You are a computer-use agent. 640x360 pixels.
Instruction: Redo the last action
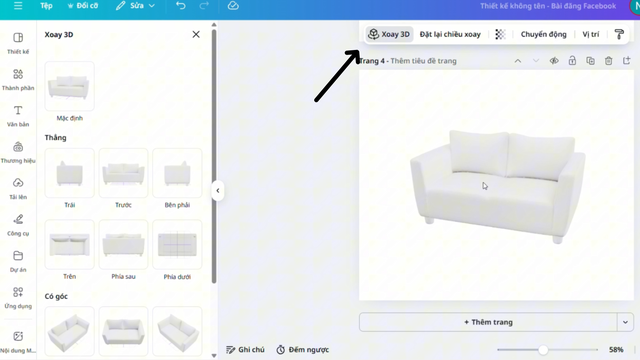click(204, 6)
